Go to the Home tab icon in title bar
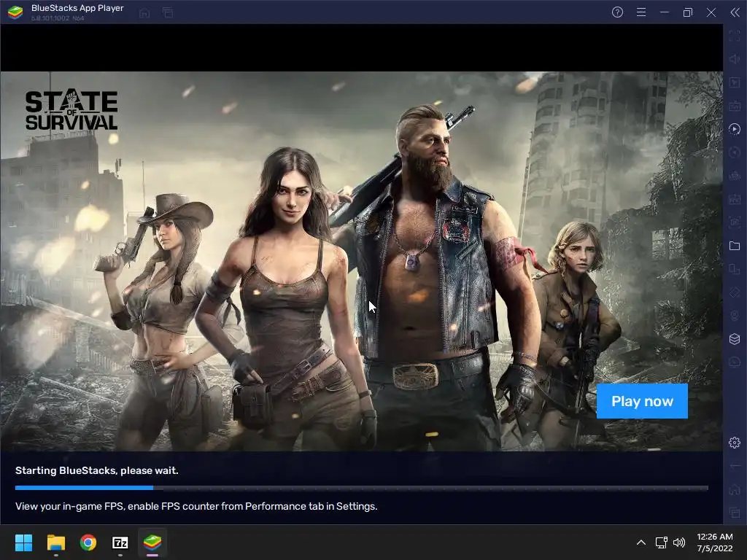The height and width of the screenshot is (560, 747). tap(144, 13)
